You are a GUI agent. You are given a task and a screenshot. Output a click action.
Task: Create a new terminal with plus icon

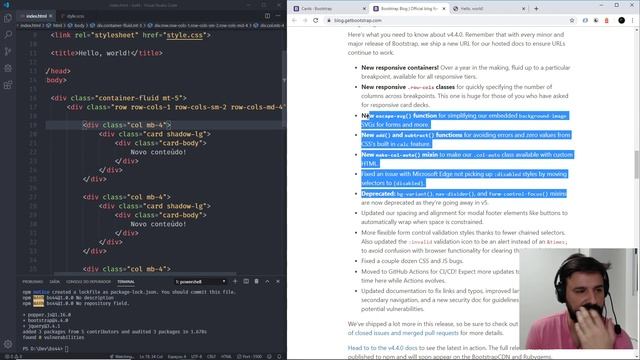pos(235,281)
